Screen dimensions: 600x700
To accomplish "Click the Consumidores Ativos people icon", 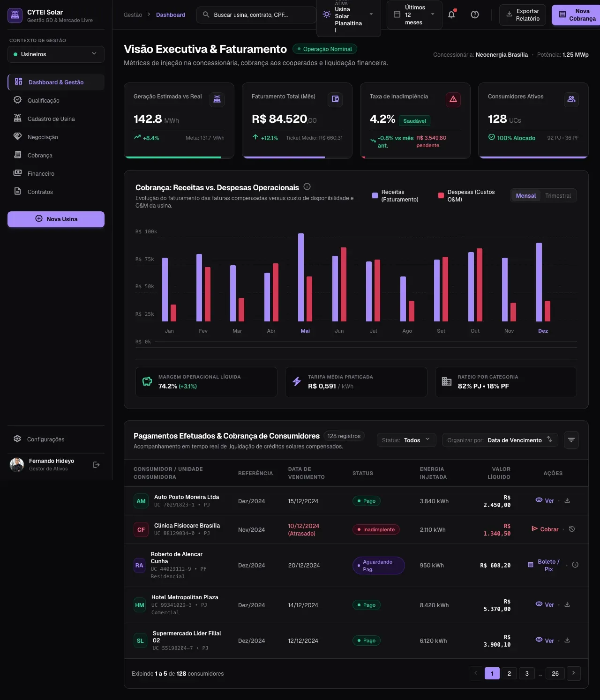I will pos(571,99).
